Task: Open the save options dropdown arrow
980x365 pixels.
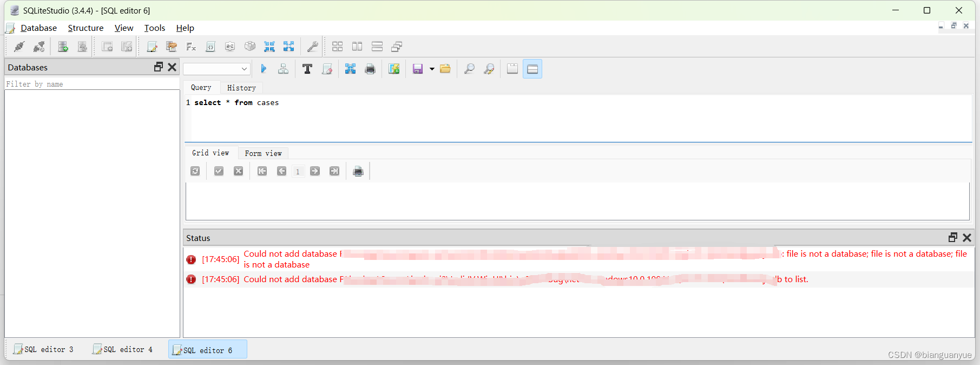Action: point(432,69)
